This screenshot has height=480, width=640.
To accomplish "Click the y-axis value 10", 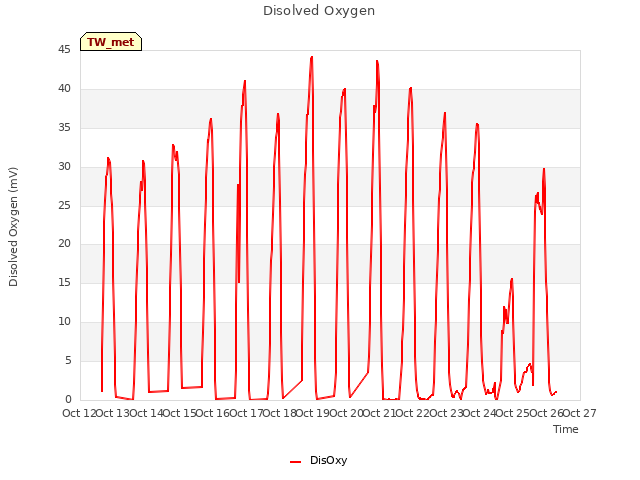I will pyautogui.click(x=64, y=322).
